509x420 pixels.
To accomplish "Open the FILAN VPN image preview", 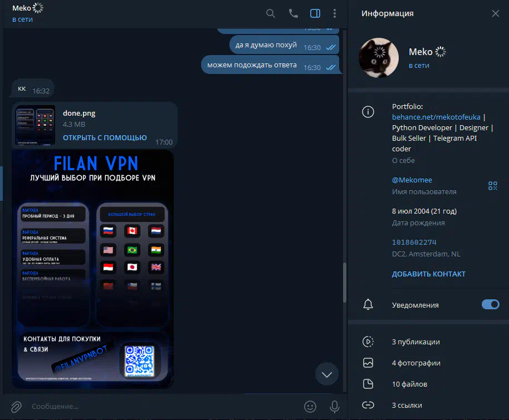I will point(93,269).
